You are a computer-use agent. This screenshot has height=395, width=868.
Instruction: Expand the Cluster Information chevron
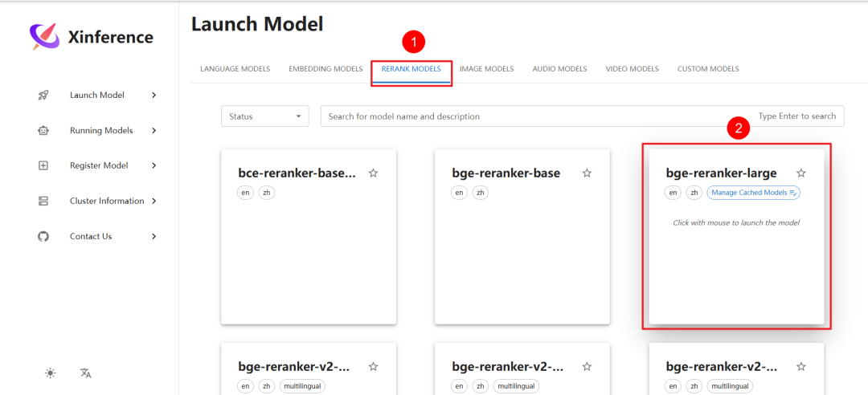point(154,201)
